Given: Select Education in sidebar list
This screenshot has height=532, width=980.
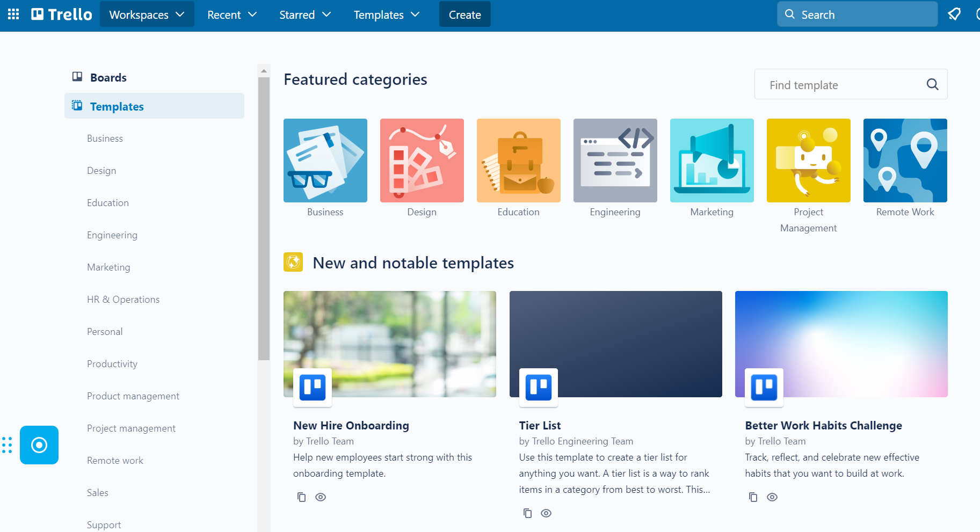Looking at the screenshot, I should tap(108, 202).
